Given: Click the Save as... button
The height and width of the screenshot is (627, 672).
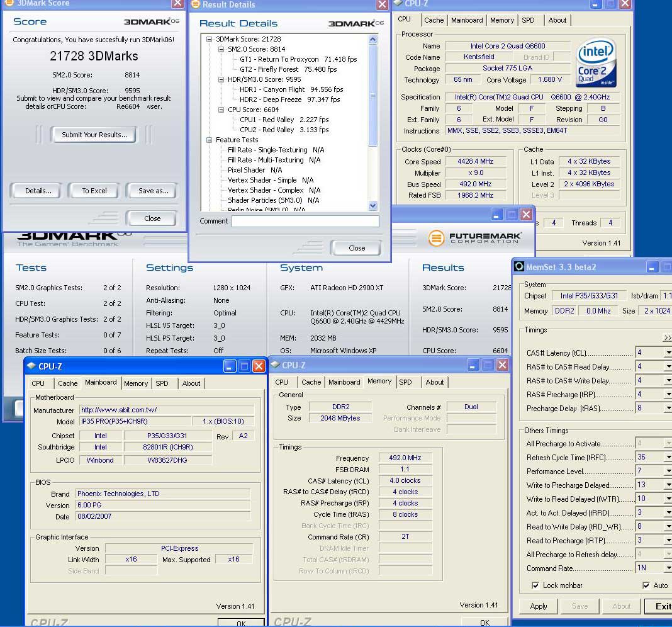Looking at the screenshot, I should [152, 191].
